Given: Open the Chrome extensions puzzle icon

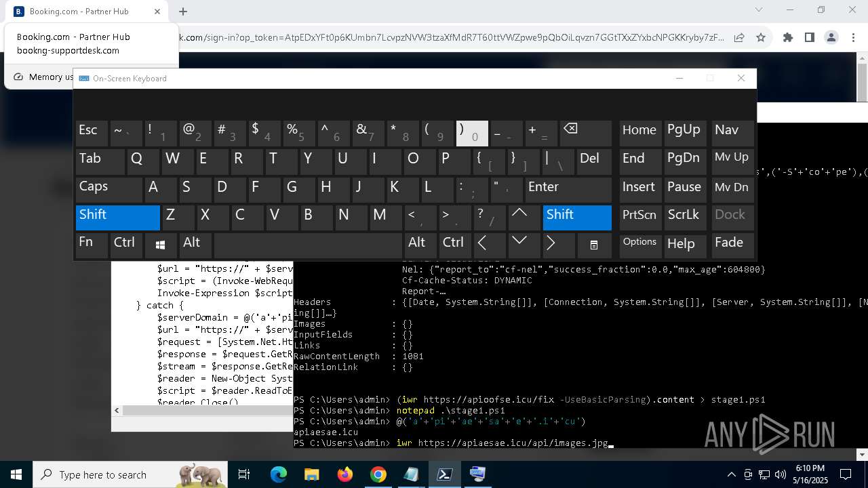Looking at the screenshot, I should click(787, 37).
